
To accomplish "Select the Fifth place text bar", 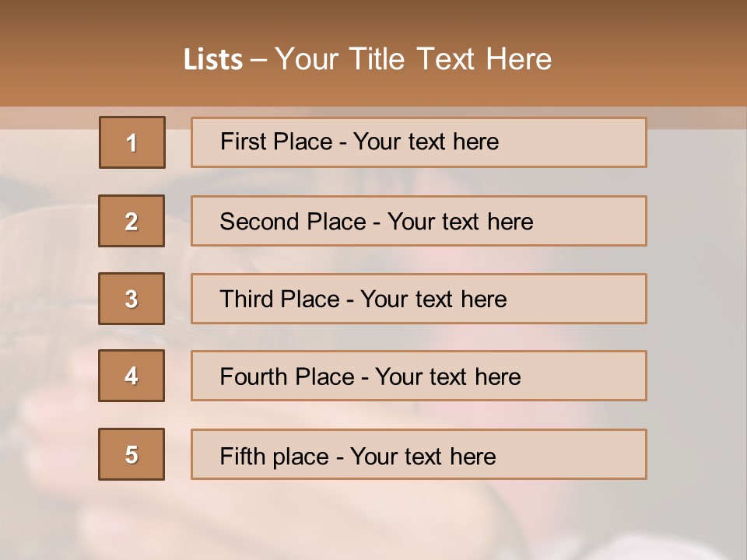I will [419, 454].
